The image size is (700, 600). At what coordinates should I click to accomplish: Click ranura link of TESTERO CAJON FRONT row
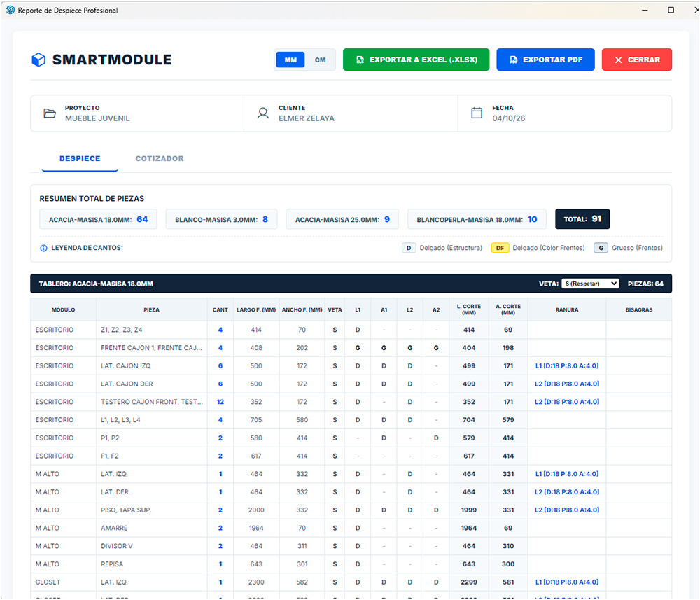coord(567,402)
